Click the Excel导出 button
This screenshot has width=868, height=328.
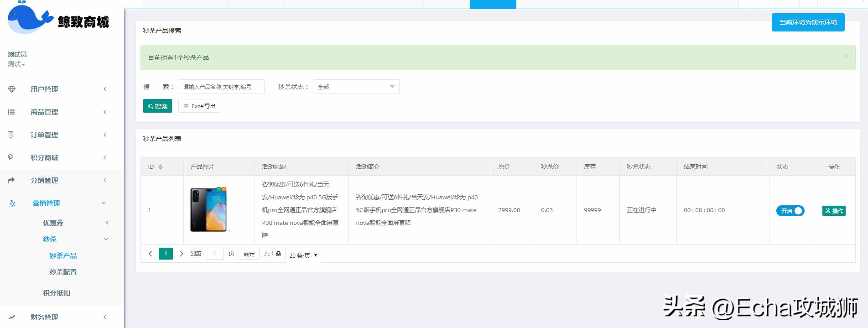coord(199,106)
